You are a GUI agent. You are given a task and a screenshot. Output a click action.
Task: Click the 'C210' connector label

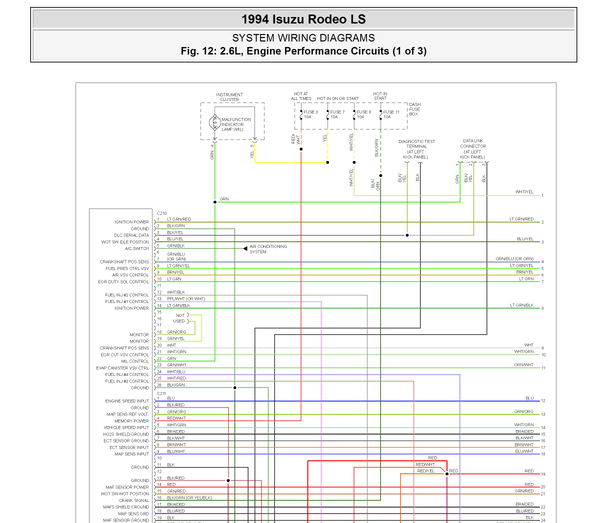pyautogui.click(x=162, y=213)
